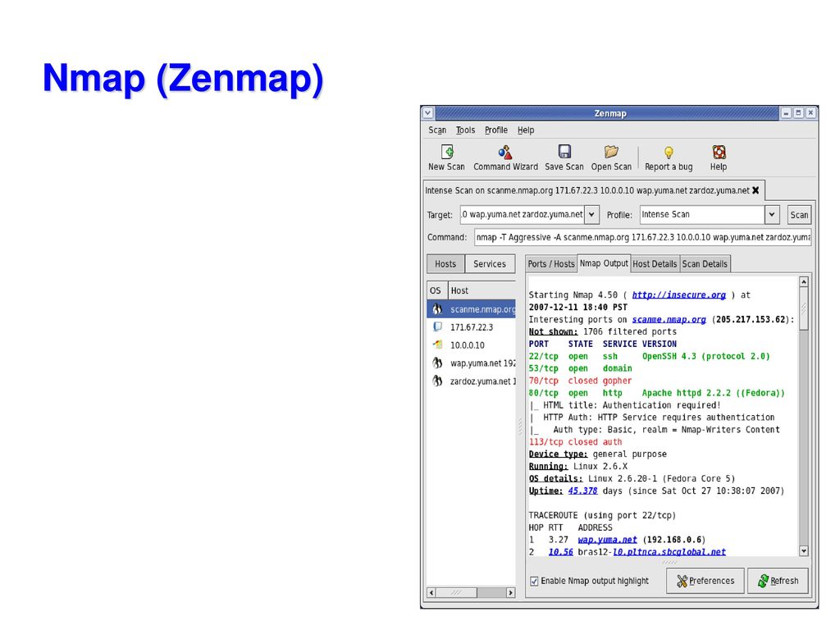This screenshot has height=630, width=840.
Task: Switch to the Ports / Hosts tab
Action: click(550, 263)
